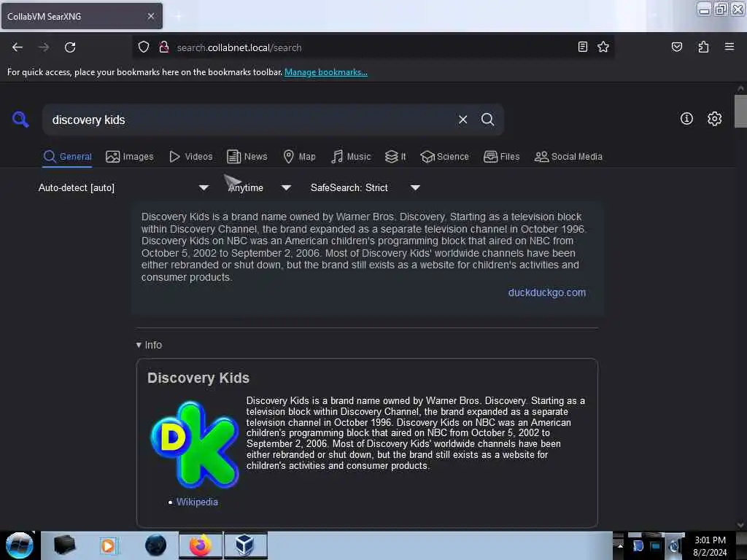
Task: Switch to the It category
Action: click(395, 157)
